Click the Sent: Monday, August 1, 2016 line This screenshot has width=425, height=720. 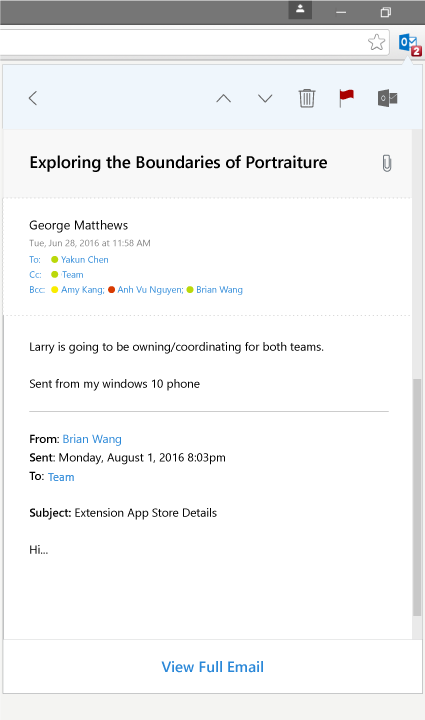click(127, 458)
